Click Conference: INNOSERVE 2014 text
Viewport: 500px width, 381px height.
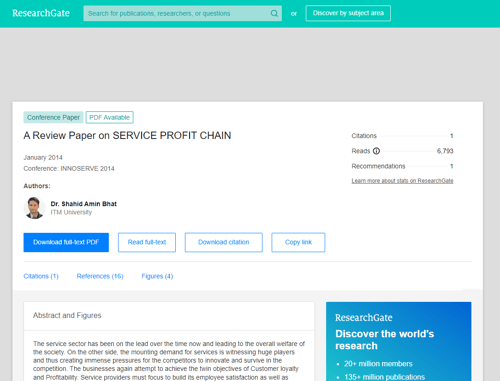[69, 169]
